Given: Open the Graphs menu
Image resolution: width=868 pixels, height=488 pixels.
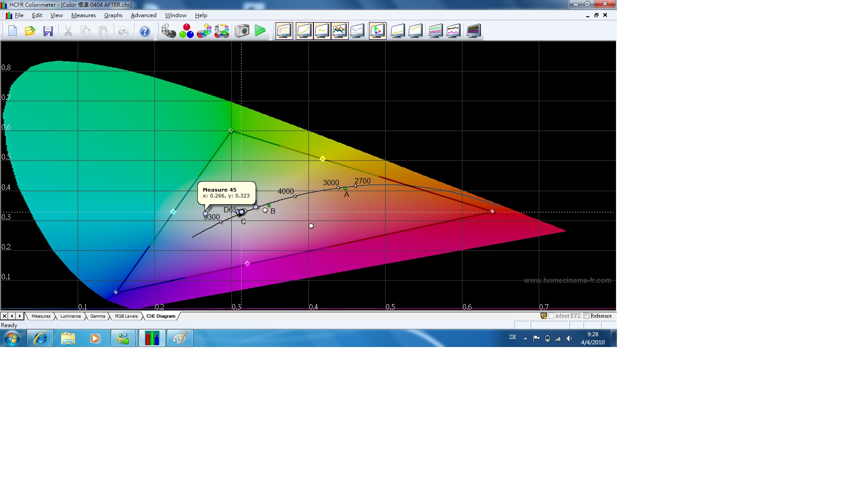Looking at the screenshot, I should 113,15.
